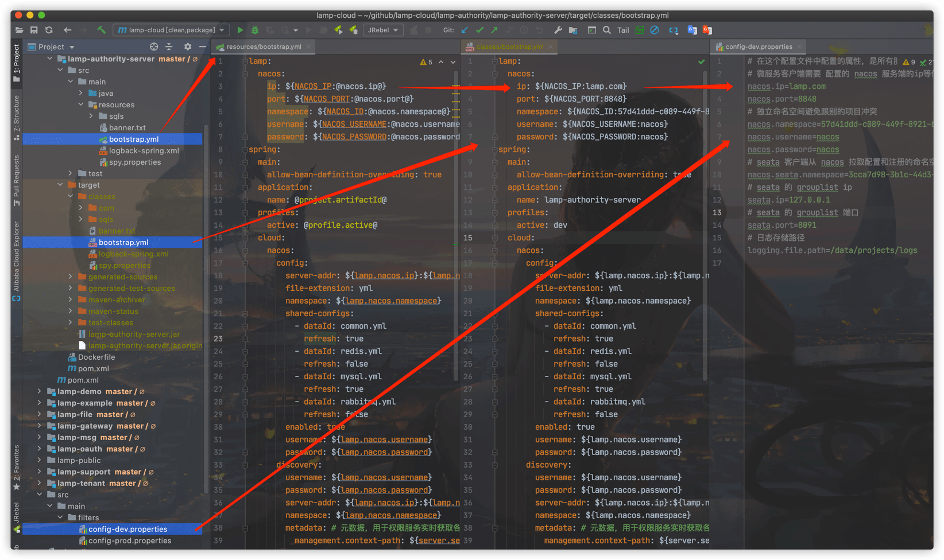Click the Git update project arrow
This screenshot has width=944, height=560.
(x=465, y=30)
